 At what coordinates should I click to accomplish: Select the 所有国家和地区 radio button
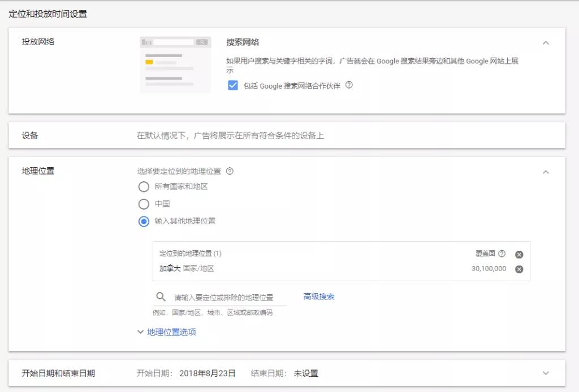coord(144,187)
